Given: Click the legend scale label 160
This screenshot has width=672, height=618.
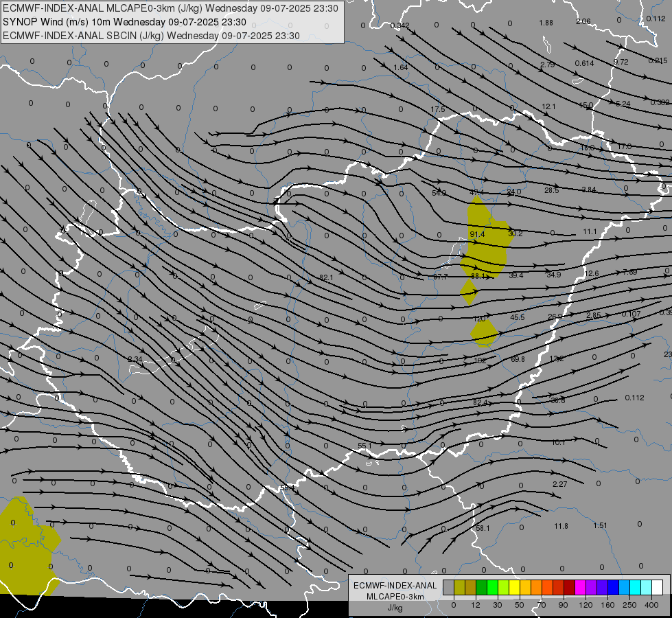Looking at the screenshot, I should click(607, 605).
